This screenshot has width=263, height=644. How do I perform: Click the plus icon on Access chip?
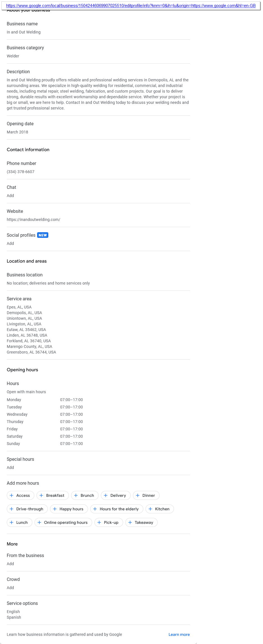coord(12,495)
